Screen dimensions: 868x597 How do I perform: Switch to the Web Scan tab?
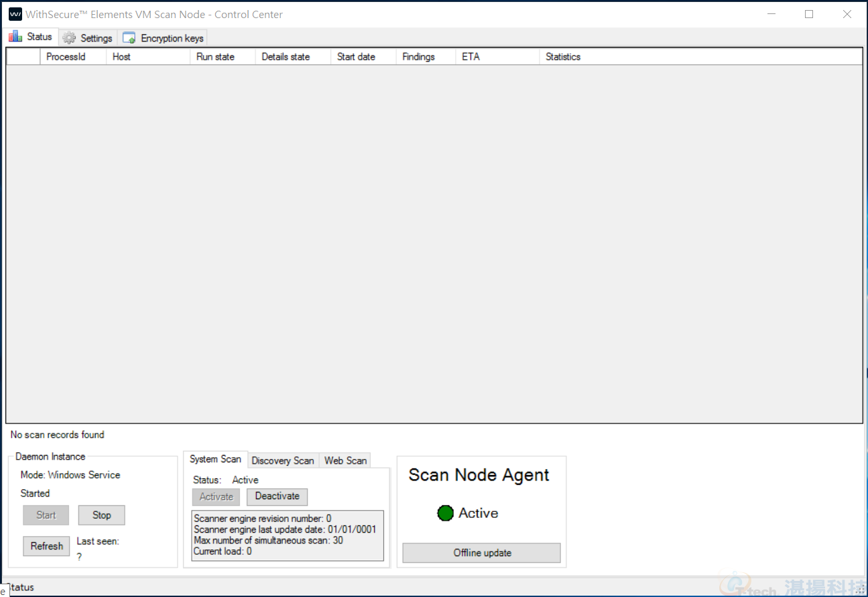click(345, 460)
